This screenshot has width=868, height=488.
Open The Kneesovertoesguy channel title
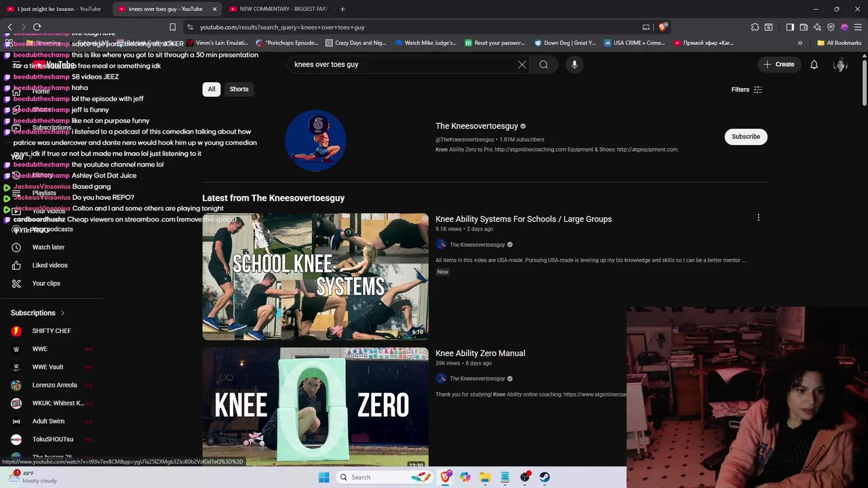point(477,126)
